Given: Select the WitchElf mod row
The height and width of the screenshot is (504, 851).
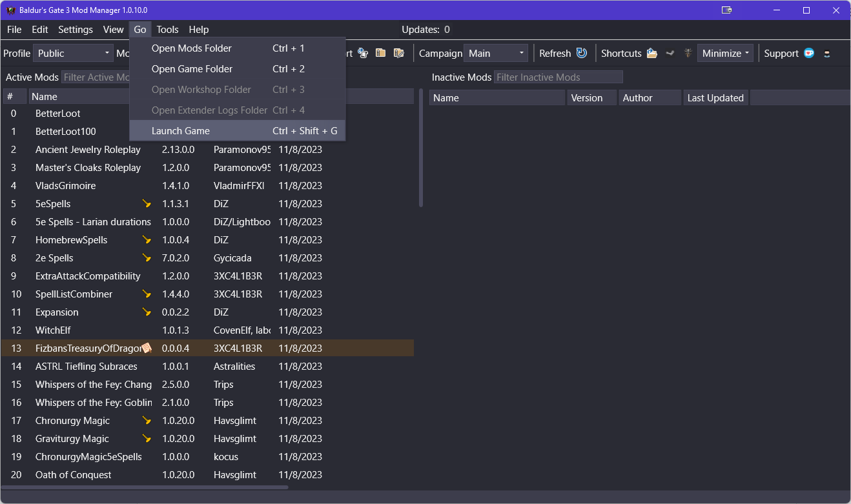Looking at the screenshot, I should tap(207, 330).
